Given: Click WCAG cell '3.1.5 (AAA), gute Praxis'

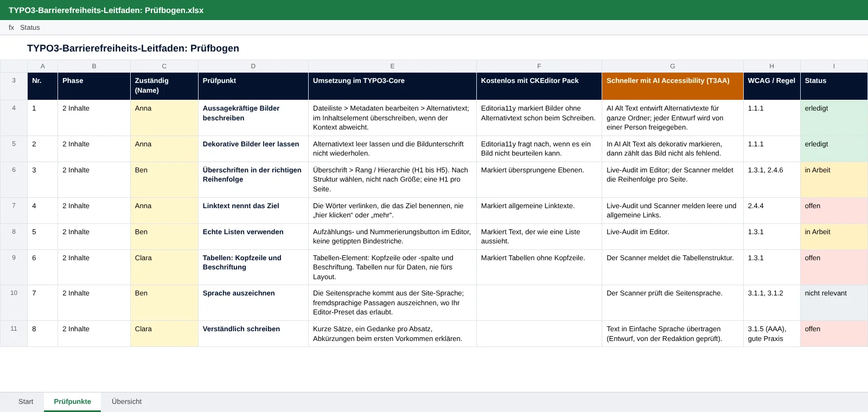Looking at the screenshot, I should coord(771,333).
